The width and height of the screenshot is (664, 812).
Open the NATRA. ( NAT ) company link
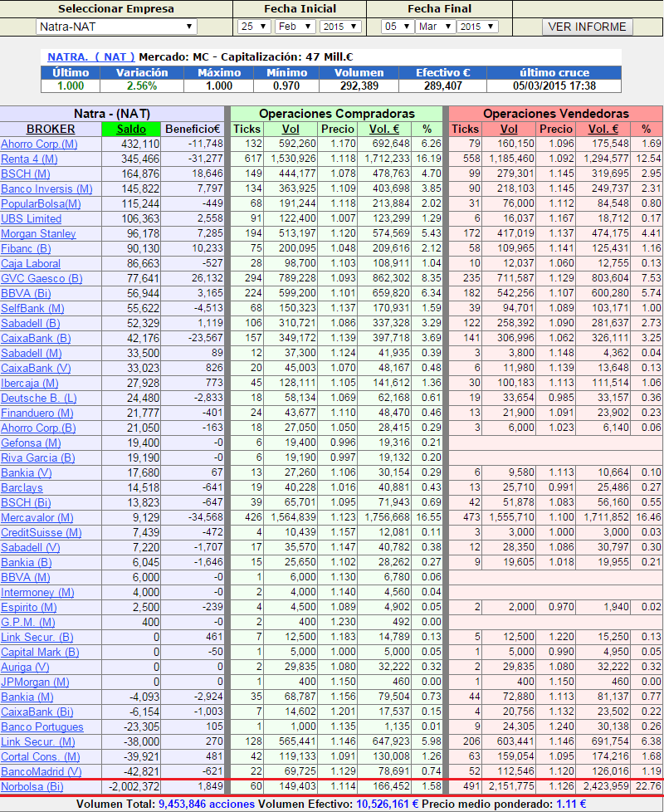91,57
